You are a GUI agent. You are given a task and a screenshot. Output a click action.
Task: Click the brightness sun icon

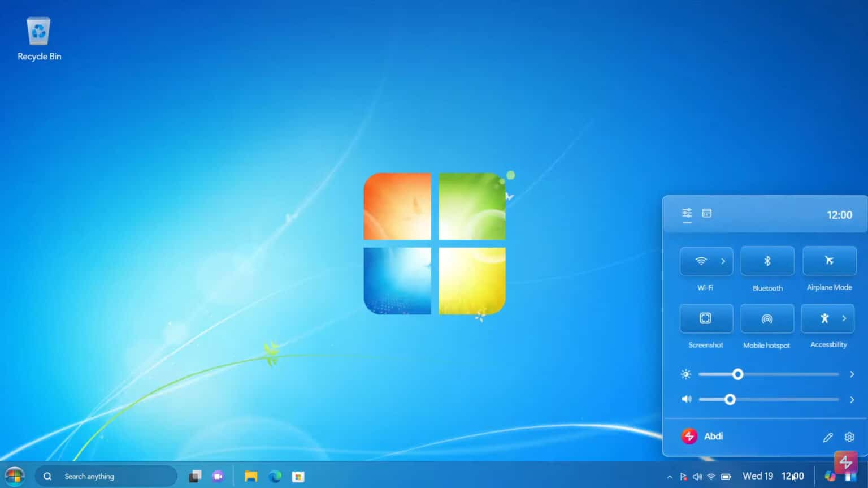(x=685, y=374)
